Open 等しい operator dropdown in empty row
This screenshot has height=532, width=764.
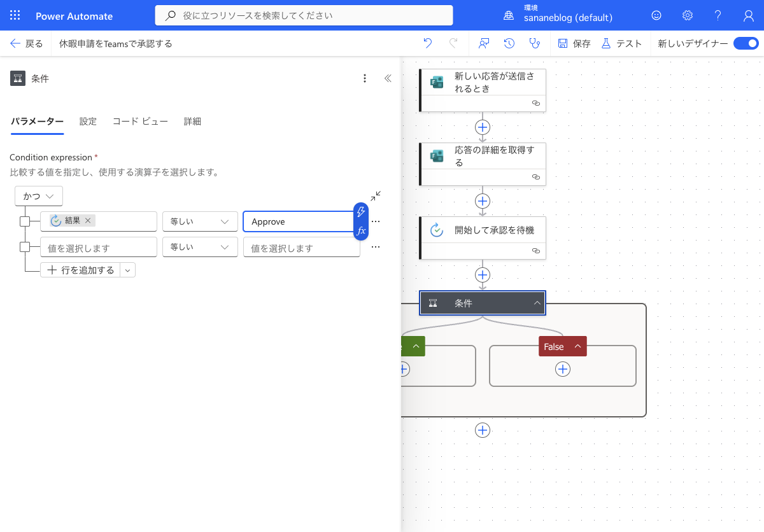[x=200, y=247]
